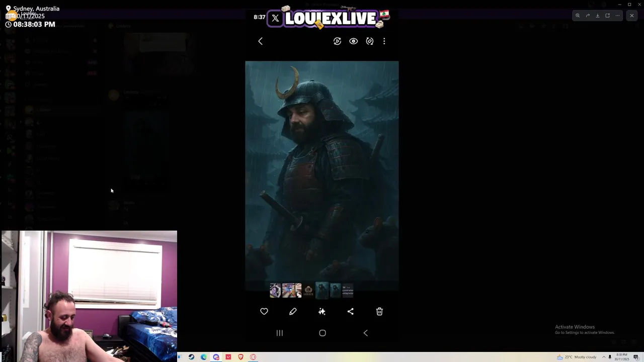Image resolution: width=644 pixels, height=362 pixels.
Task: Select the text screenshot thumbnail
Action: pos(348,291)
